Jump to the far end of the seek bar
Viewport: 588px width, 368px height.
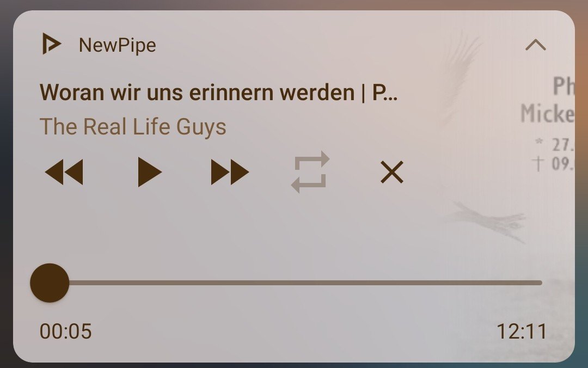coord(539,283)
